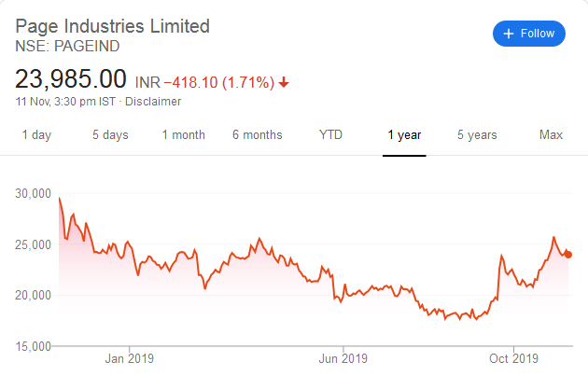Open the Disclaimer link
588x376 pixels.
click(153, 101)
